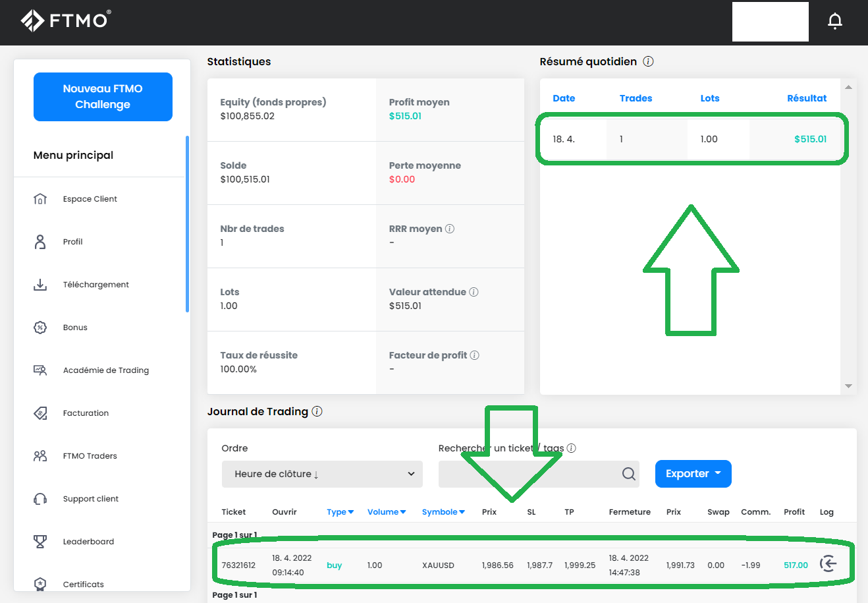The image size is (868, 603).
Task: Click the Nouveau FTMO Challenge button
Action: [x=103, y=97]
